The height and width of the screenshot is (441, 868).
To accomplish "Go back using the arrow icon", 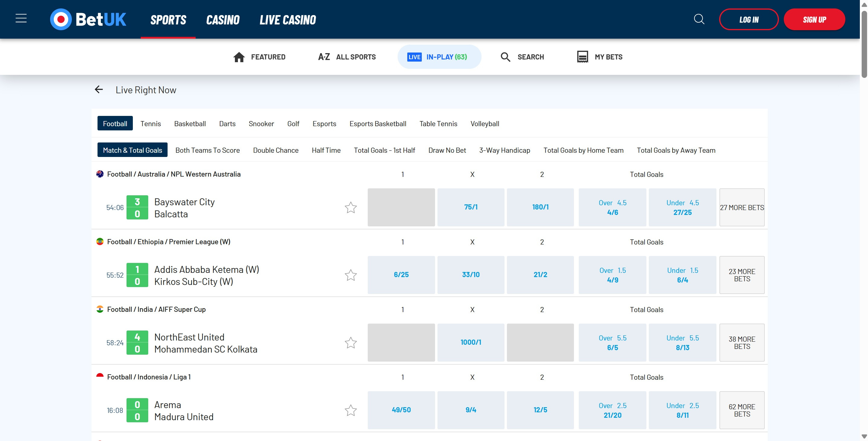I will click(99, 90).
